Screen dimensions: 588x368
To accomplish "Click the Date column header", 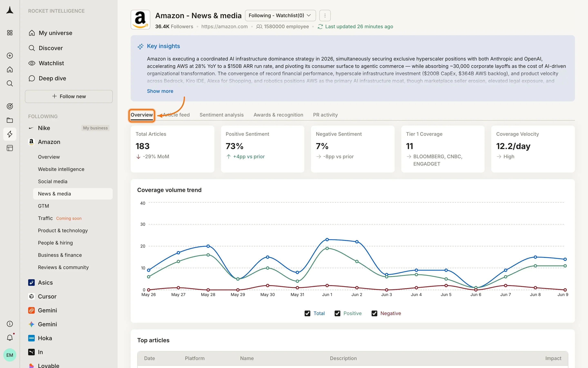I will (x=149, y=358).
